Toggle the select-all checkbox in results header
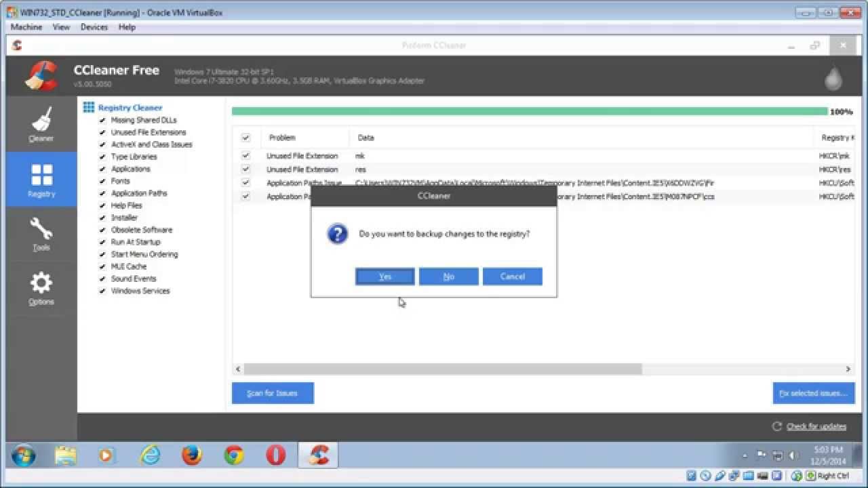 point(245,138)
